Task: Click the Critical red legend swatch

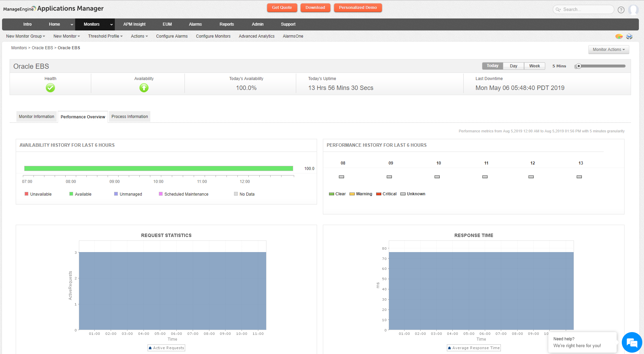Action: [x=379, y=194]
